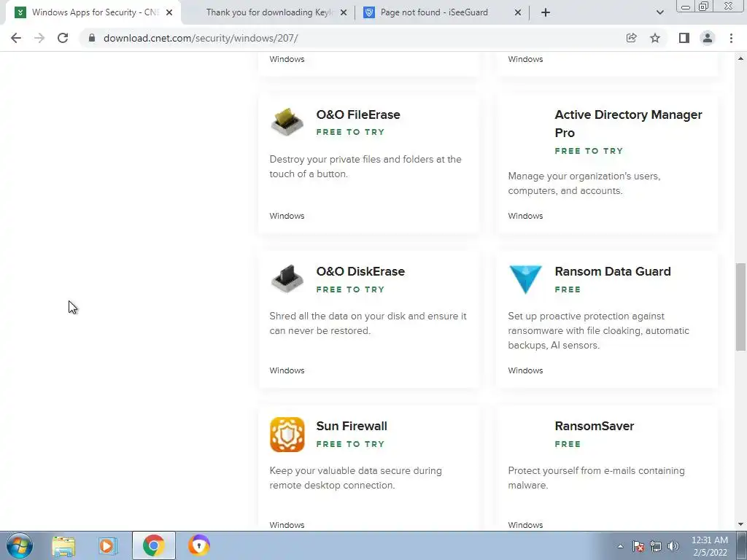Click the scrollbar up arrow
Viewport: 747px width, 560px height.
tap(741, 58)
